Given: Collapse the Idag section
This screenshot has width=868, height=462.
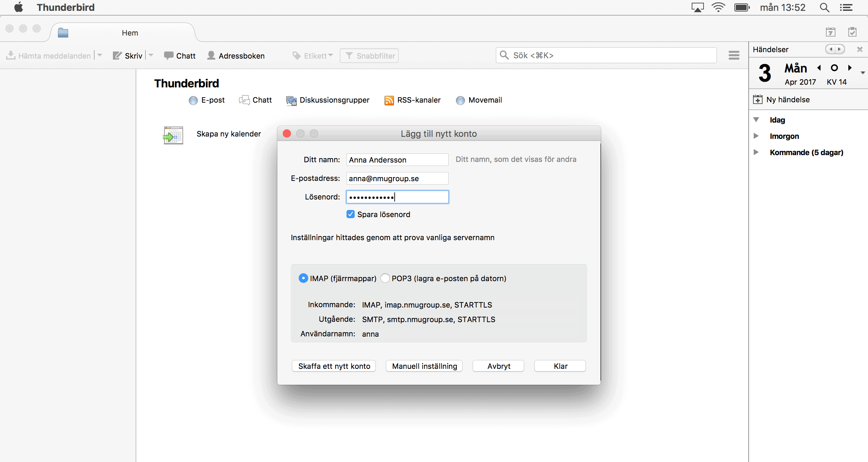Looking at the screenshot, I should click(x=756, y=120).
